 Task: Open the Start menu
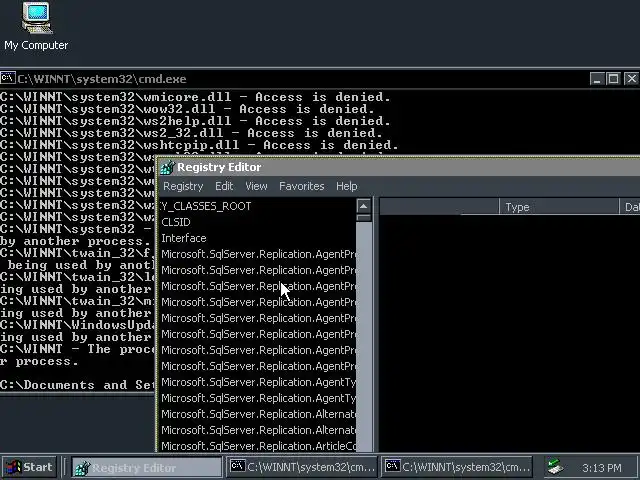pyautogui.click(x=29, y=467)
